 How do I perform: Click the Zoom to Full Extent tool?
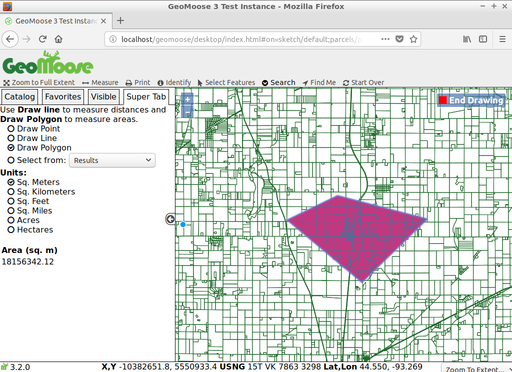coord(39,82)
